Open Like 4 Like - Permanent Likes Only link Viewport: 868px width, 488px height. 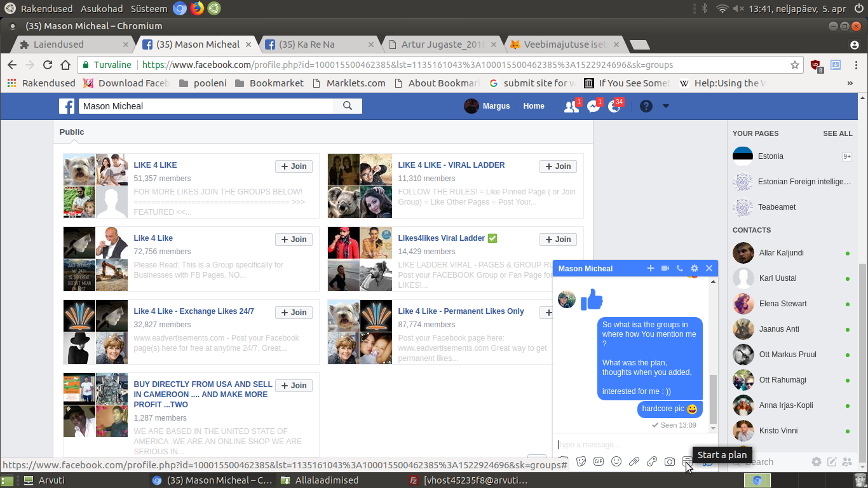click(461, 311)
